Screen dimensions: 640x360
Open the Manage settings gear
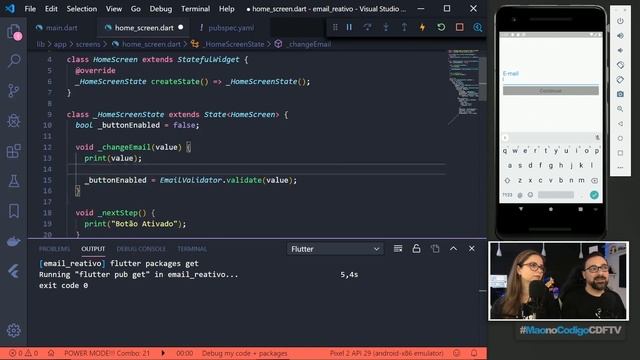click(x=13, y=330)
